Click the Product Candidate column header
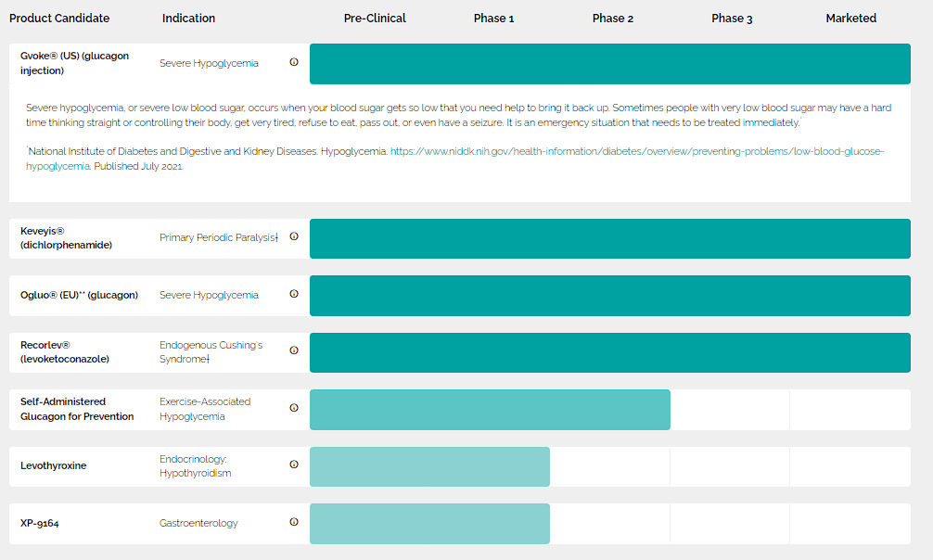This screenshot has height=560, width=933. 59,19
